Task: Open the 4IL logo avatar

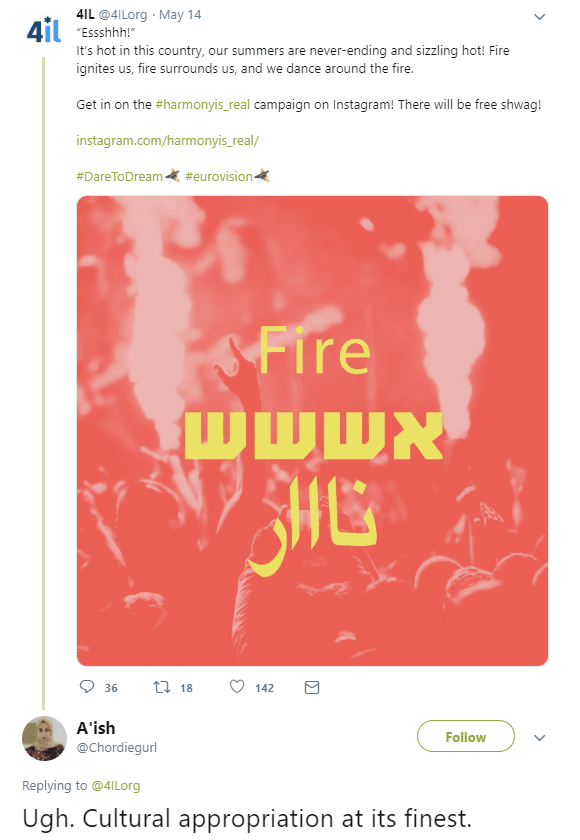Action: tap(44, 30)
